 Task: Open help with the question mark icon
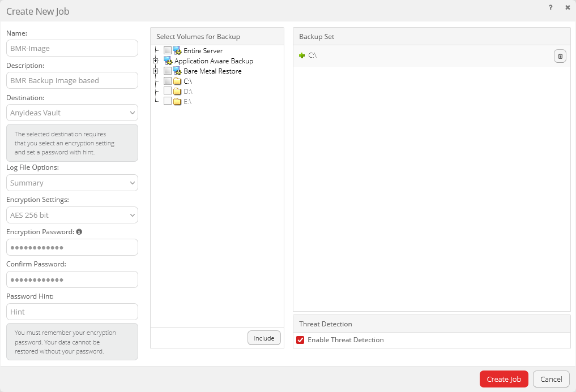(x=551, y=8)
